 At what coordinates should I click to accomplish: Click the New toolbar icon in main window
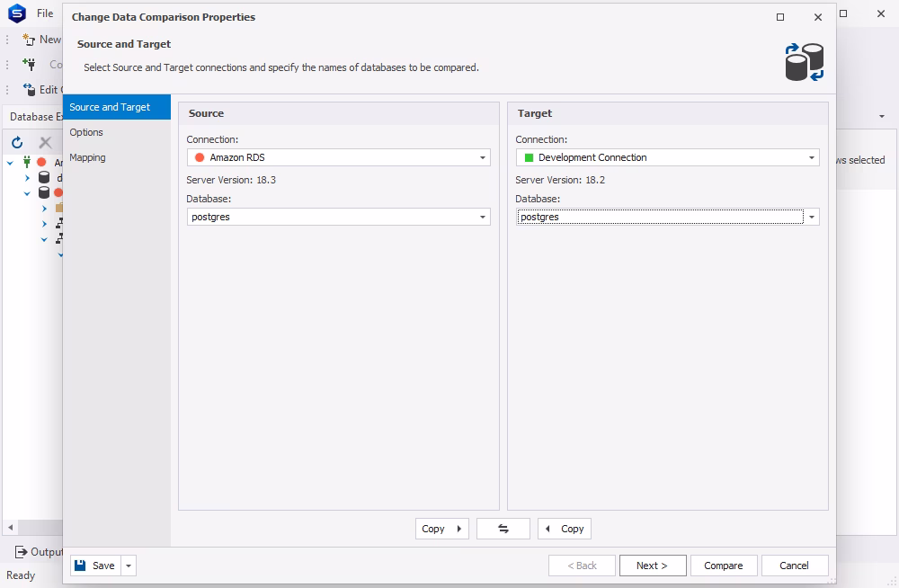pyautogui.click(x=29, y=40)
